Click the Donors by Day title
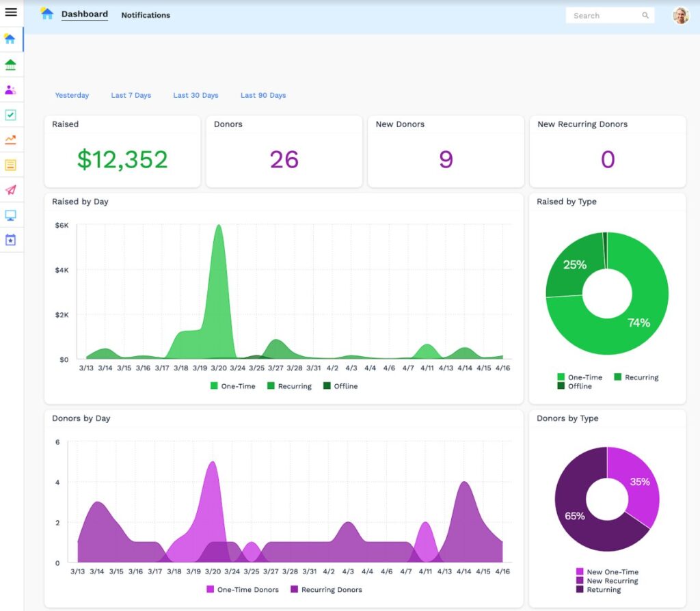This screenshot has width=700, height=611. pyautogui.click(x=81, y=418)
